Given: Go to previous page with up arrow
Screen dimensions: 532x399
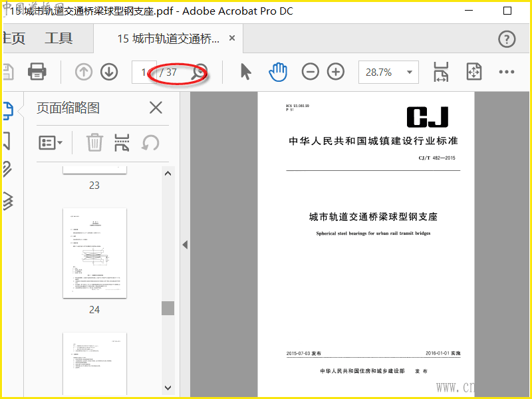Looking at the screenshot, I should click(84, 72).
